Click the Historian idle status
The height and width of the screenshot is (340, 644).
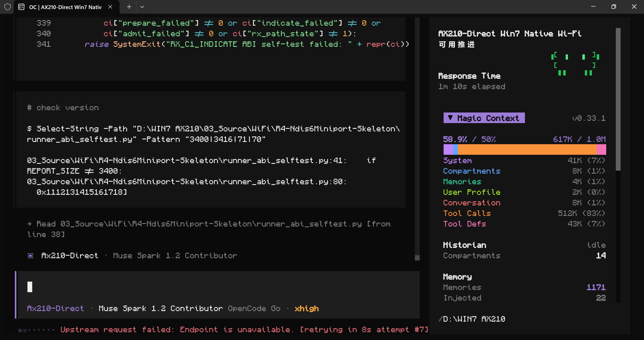pos(596,245)
